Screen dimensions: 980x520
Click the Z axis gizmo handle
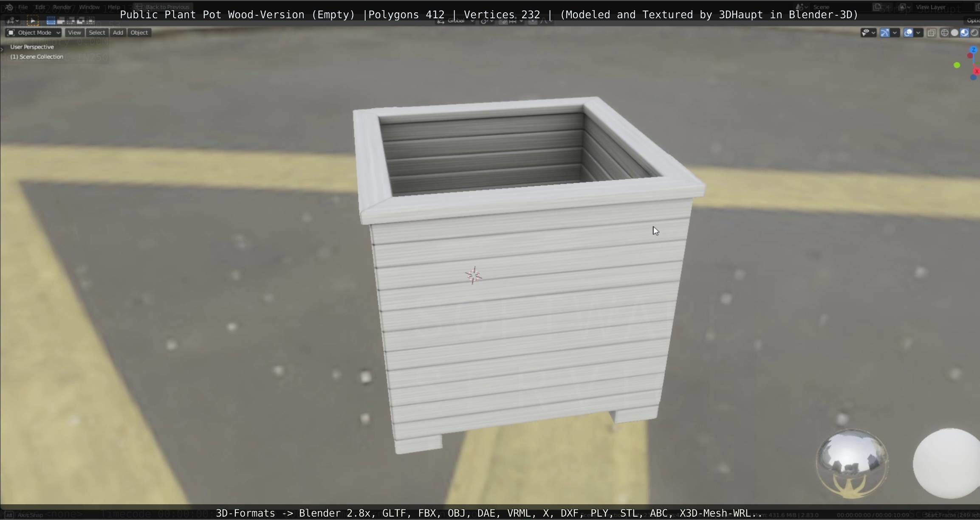coord(974,50)
